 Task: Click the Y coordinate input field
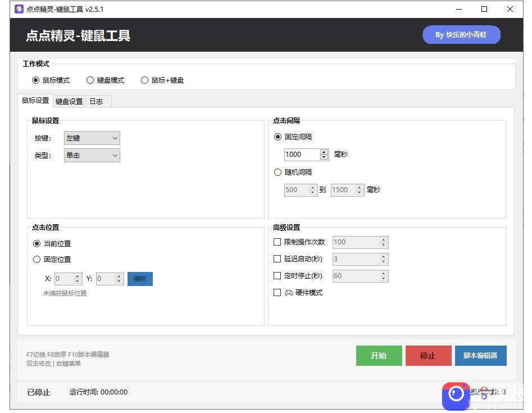point(106,279)
